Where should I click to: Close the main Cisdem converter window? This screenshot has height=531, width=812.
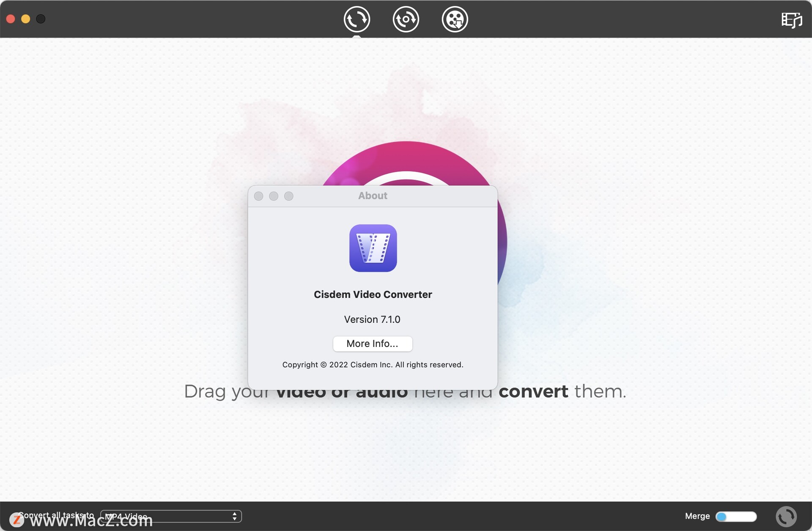point(11,19)
